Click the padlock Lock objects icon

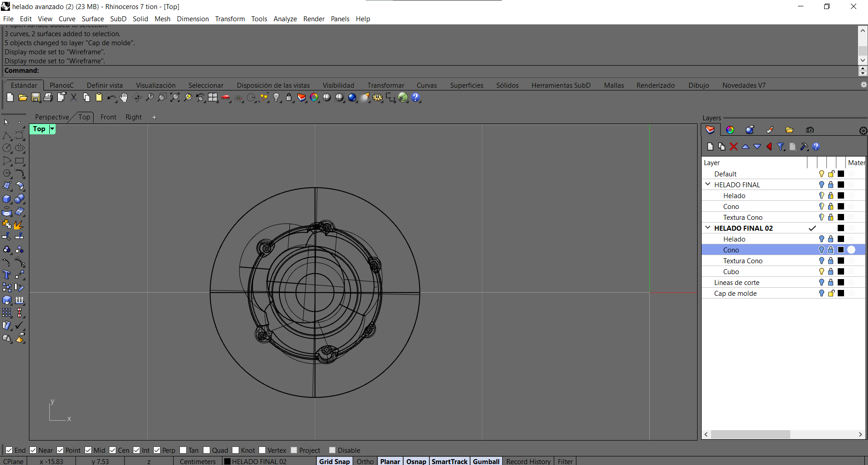289,98
